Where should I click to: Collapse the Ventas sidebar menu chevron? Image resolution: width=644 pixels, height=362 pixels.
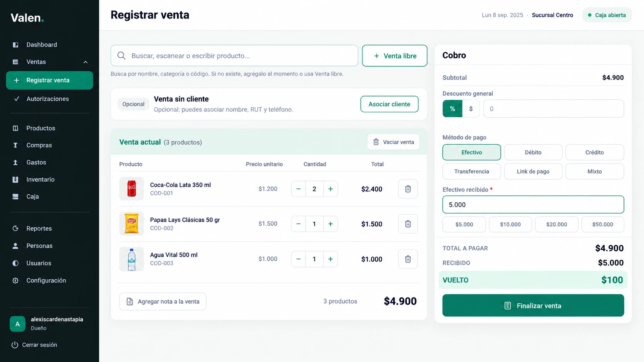(x=86, y=62)
